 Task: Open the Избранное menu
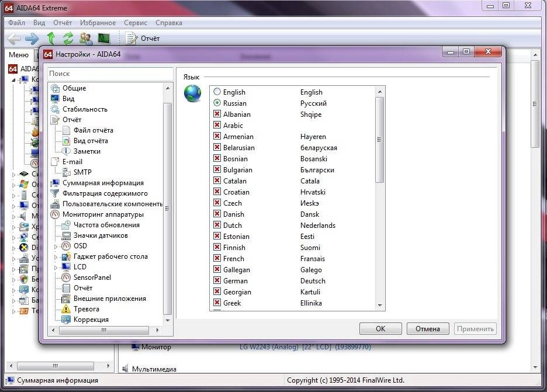(x=98, y=23)
